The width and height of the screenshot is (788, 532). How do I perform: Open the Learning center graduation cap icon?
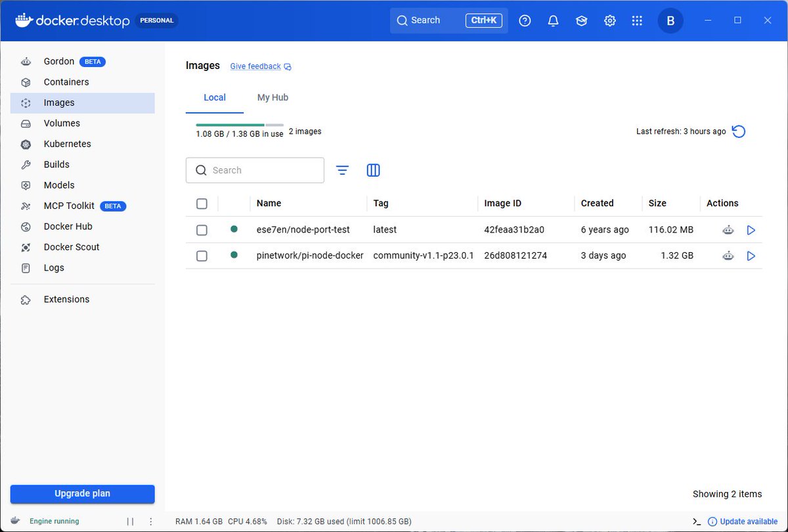pyautogui.click(x=581, y=21)
